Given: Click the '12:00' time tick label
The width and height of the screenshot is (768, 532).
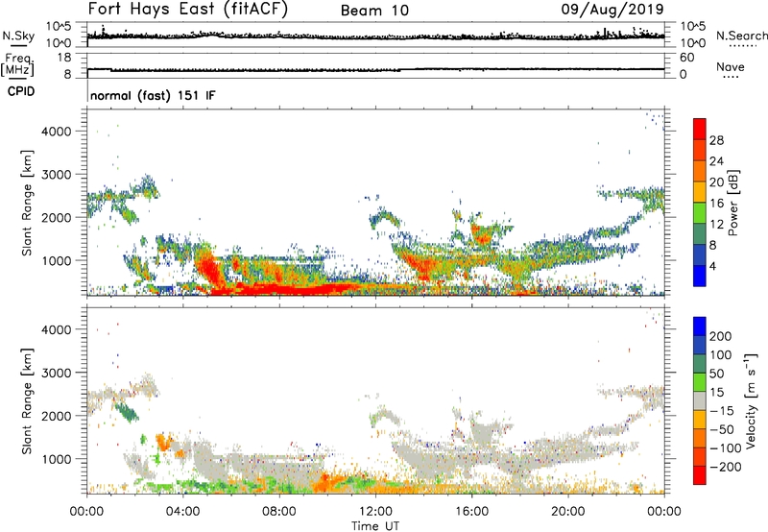Looking at the screenshot, I should [375, 512].
